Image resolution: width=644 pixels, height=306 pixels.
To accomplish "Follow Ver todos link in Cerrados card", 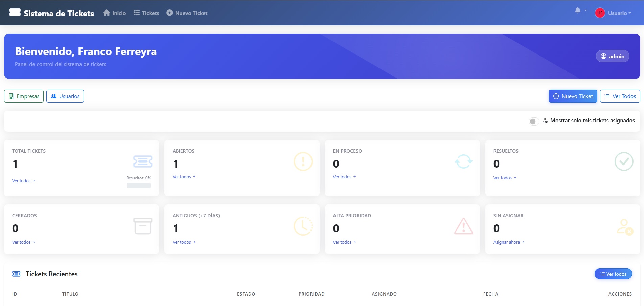I will (x=24, y=242).
